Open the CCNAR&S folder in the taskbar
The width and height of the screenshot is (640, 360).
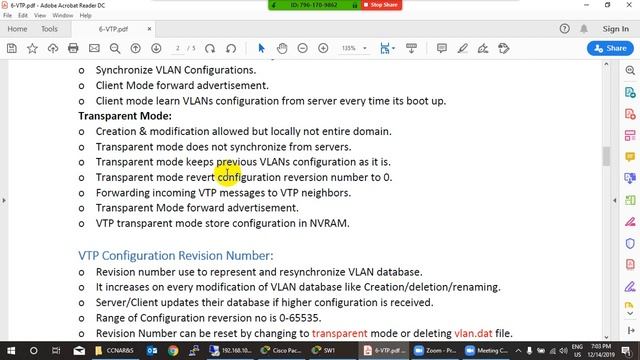pyautogui.click(x=114, y=351)
